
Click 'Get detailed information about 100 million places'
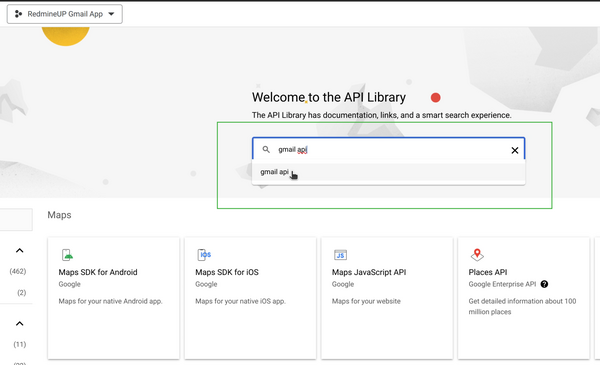pyautogui.click(x=522, y=306)
